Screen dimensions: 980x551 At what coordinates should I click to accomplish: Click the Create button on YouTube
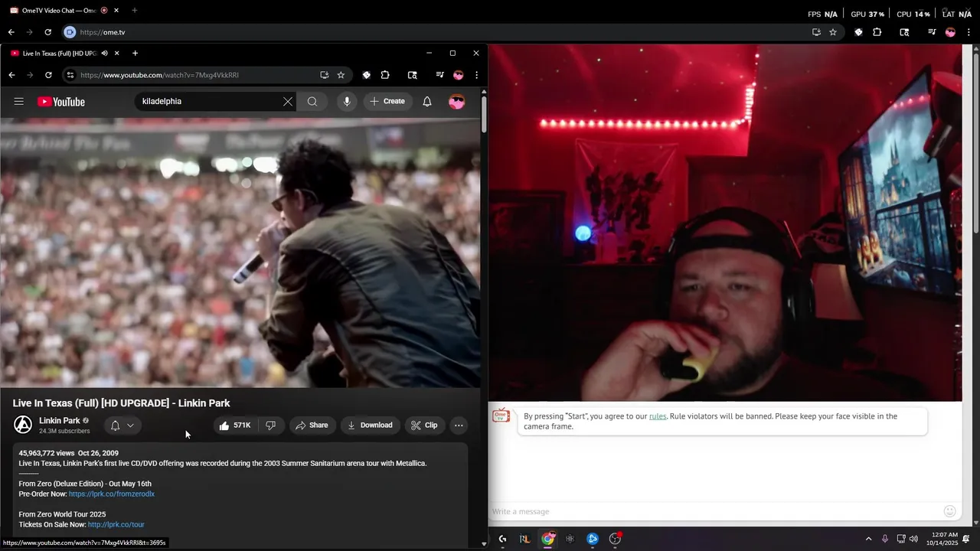(x=388, y=102)
